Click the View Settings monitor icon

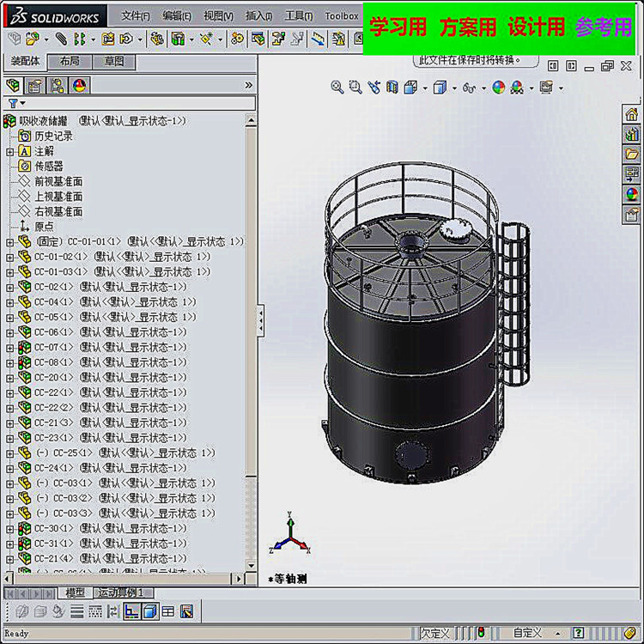(546, 87)
